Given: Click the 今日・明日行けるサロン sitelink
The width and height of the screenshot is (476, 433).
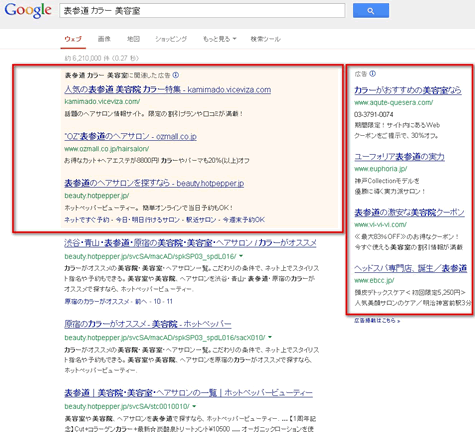Looking at the screenshot, I should 148,220.
